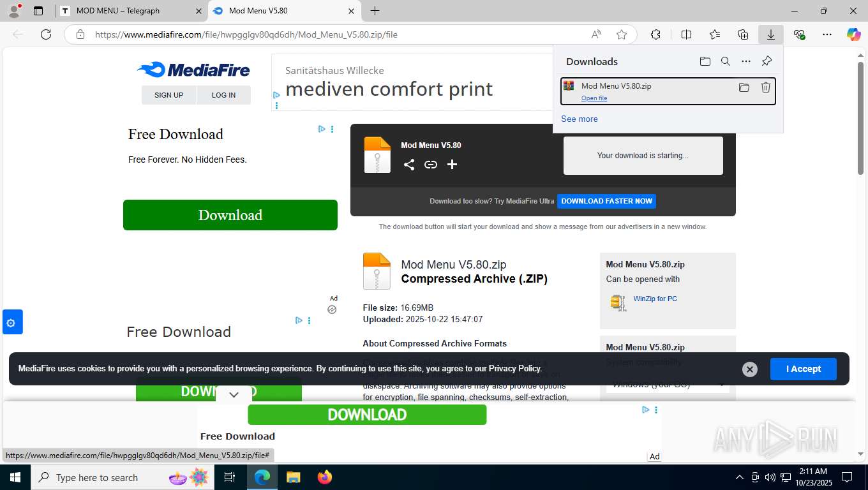Open a new browser tab
This screenshot has width=868, height=490.
tap(375, 11)
